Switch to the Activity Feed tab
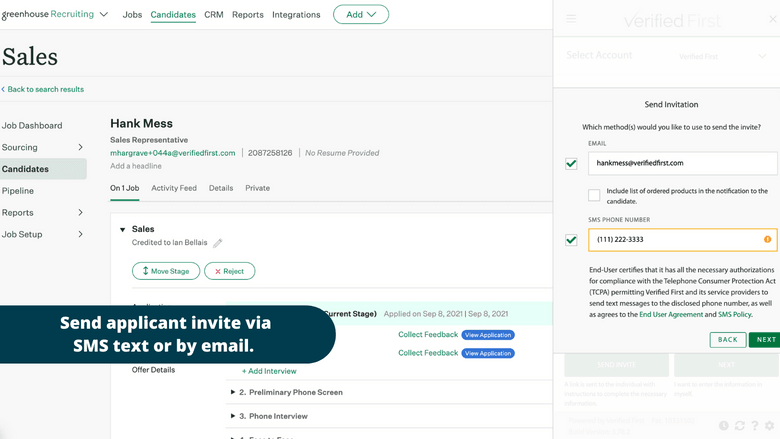Image resolution: width=780 pixels, height=439 pixels. coord(174,188)
